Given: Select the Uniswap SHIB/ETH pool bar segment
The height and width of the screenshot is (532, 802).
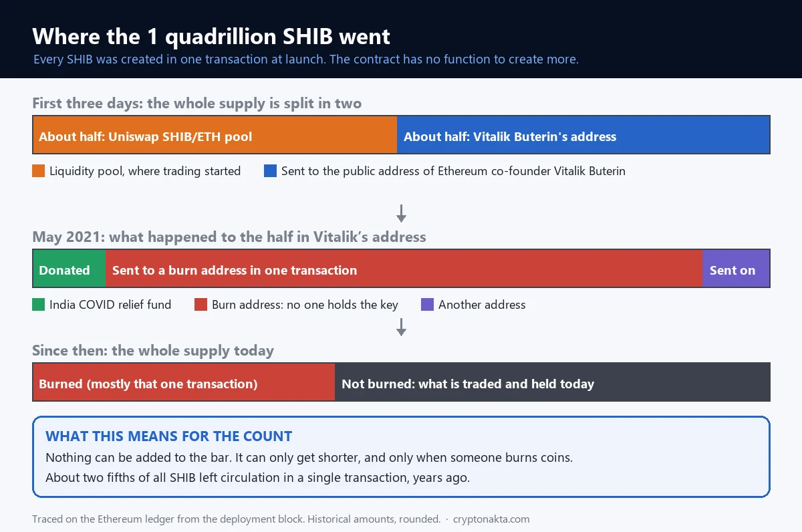Looking at the screenshot, I should [215, 135].
